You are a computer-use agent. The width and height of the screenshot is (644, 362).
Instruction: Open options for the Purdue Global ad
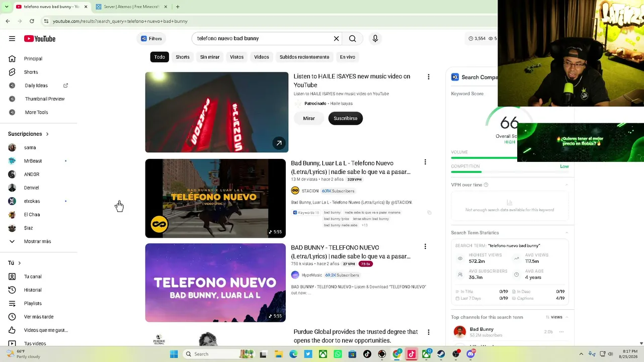[x=429, y=332]
